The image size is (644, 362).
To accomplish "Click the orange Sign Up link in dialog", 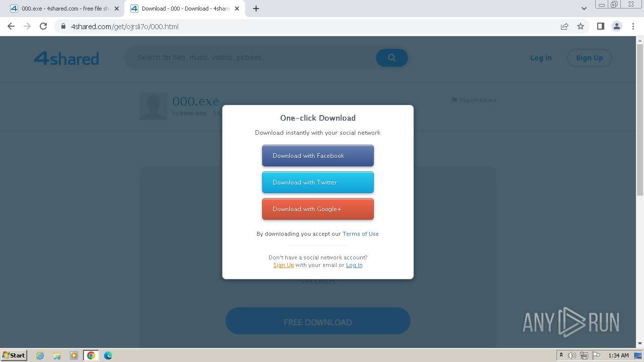I will tap(284, 265).
